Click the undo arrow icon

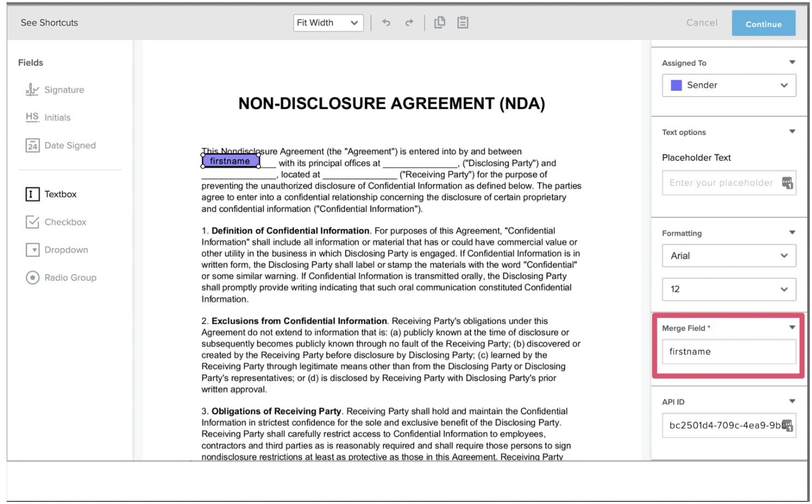pyautogui.click(x=386, y=22)
